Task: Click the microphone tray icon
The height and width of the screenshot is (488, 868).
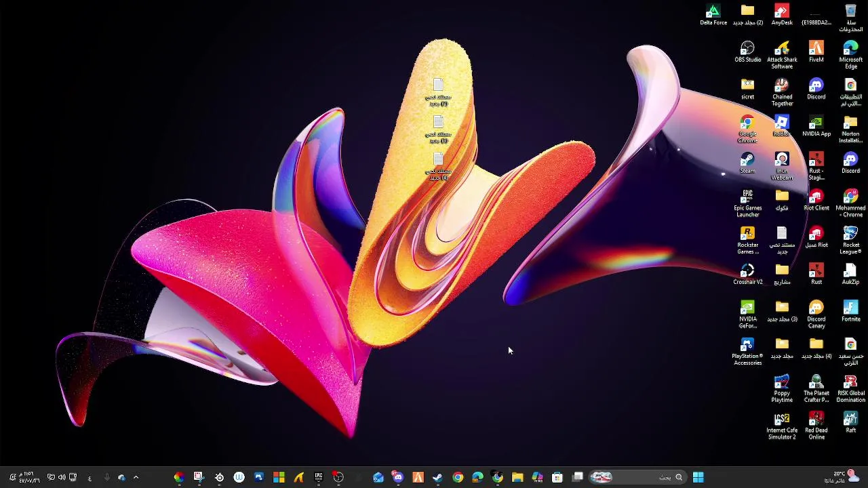Action: (106, 477)
